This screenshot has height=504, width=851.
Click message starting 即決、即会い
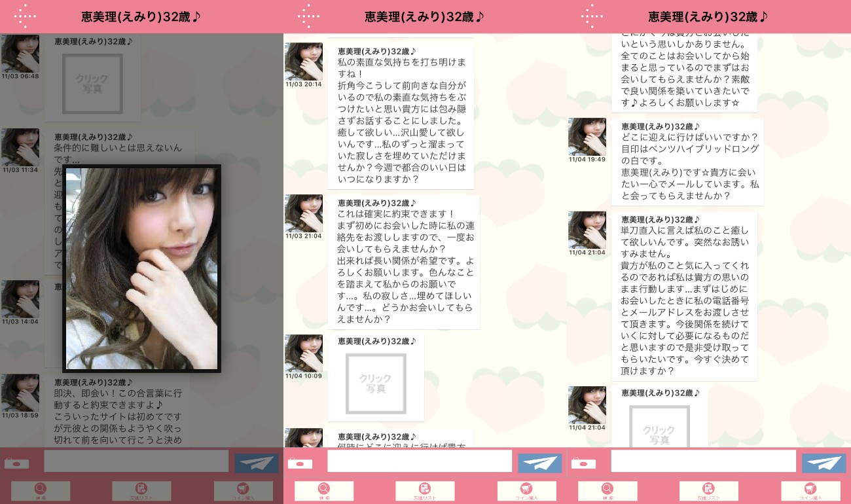tap(117, 412)
